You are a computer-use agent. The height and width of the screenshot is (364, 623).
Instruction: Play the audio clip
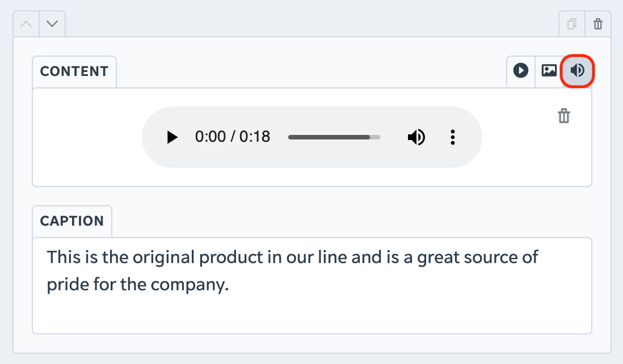pyautogui.click(x=172, y=137)
